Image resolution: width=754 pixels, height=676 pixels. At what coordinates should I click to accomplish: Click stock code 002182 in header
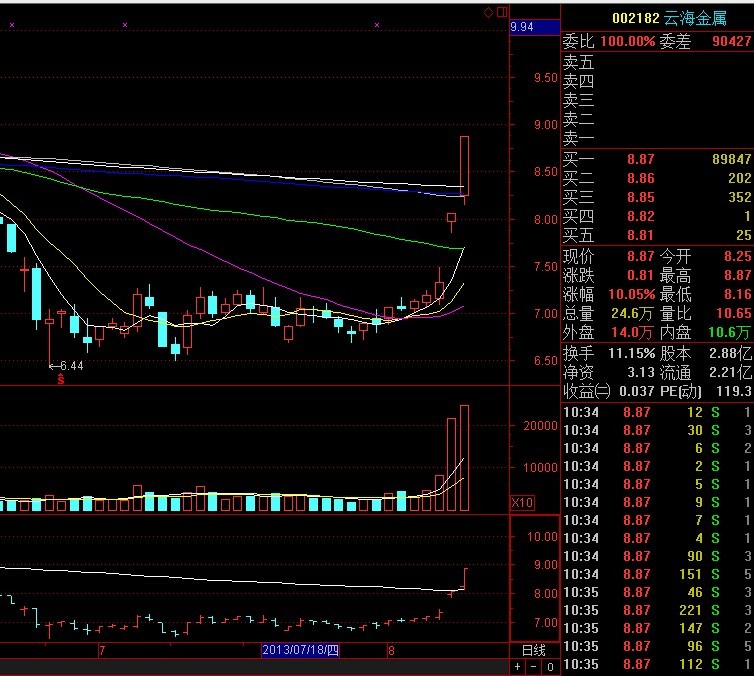click(634, 17)
